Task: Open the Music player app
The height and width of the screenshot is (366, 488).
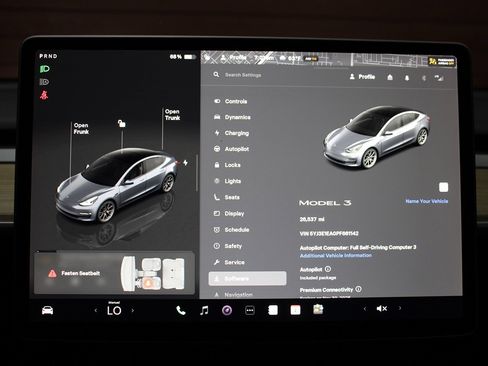Action: coord(204,310)
